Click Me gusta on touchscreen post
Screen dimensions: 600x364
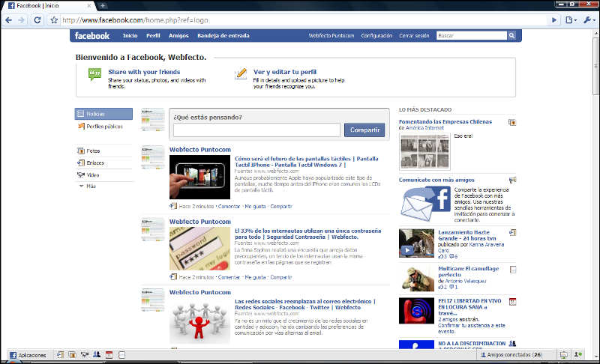click(x=255, y=206)
